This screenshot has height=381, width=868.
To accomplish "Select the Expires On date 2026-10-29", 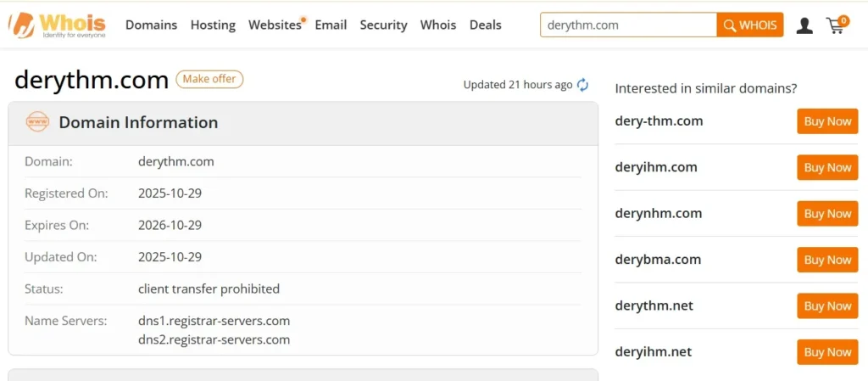I will coord(170,226).
